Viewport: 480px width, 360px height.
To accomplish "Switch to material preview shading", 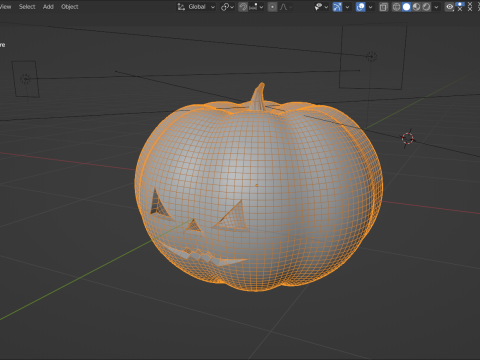I will [416, 7].
